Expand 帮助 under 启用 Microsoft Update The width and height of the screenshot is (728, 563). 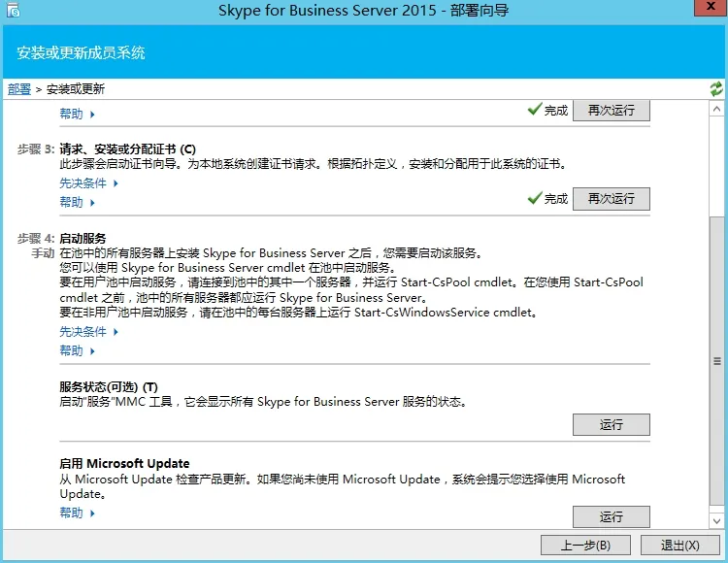[x=77, y=513]
